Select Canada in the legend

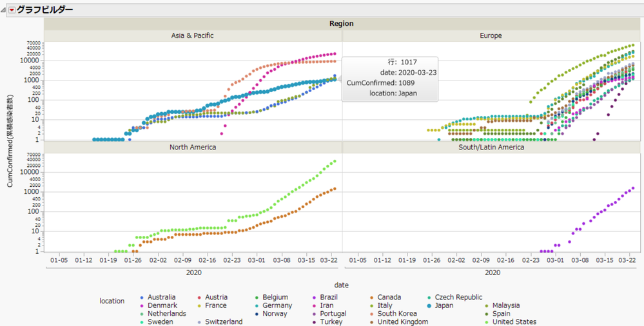pos(389,297)
